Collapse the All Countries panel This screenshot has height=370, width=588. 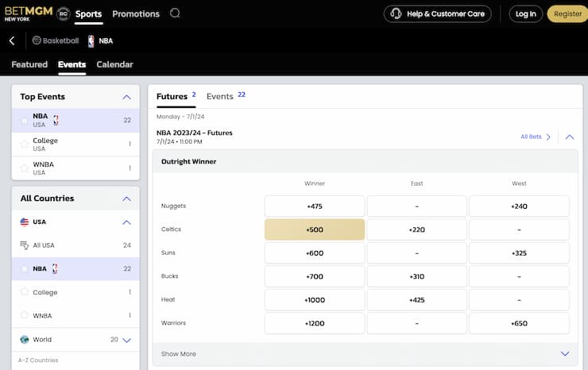pyautogui.click(x=127, y=198)
